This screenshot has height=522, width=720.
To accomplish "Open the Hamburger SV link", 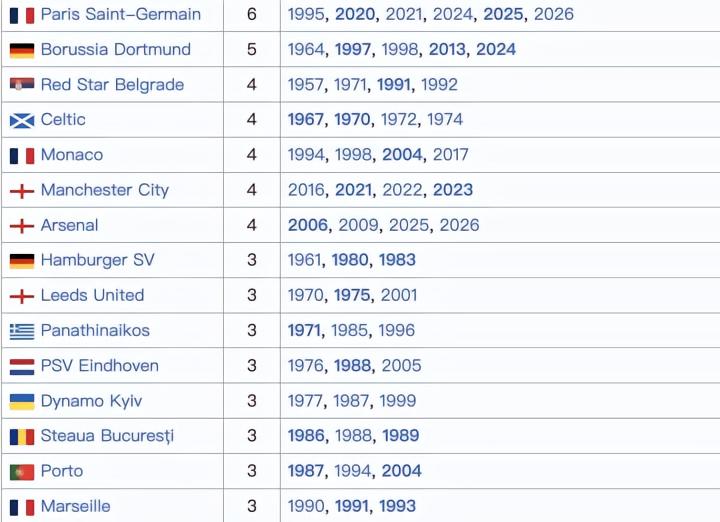I will [97, 261].
